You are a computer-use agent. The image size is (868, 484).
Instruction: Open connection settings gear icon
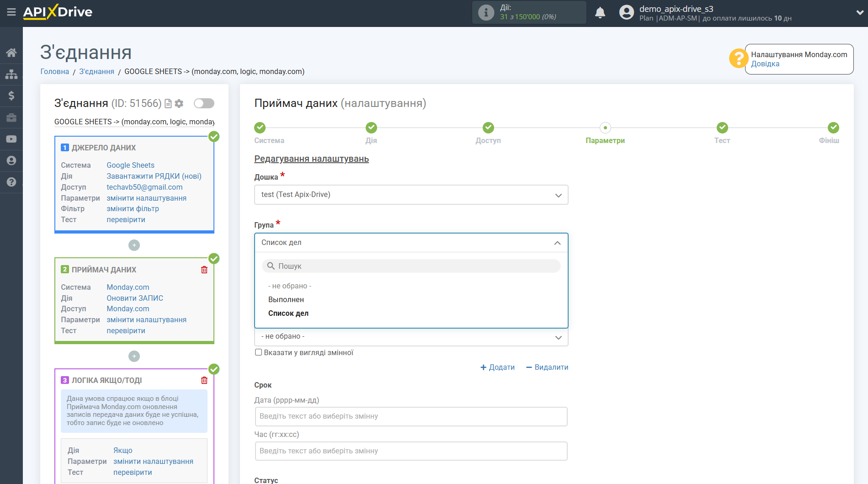[179, 104]
